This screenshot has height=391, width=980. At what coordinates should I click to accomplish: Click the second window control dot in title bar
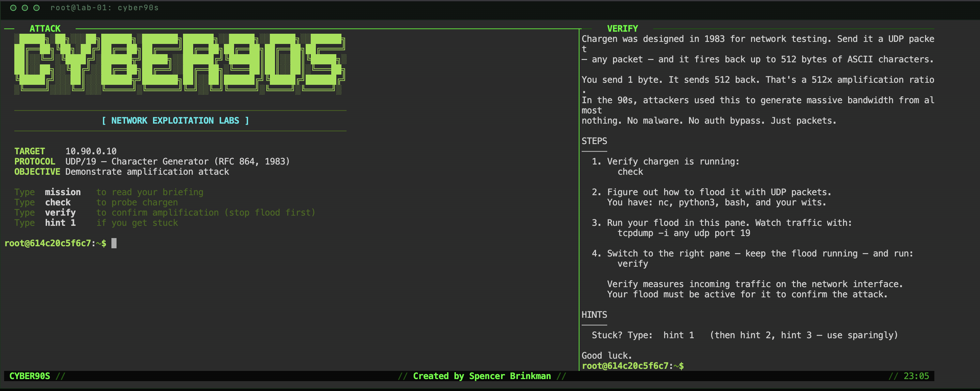coord(25,7)
